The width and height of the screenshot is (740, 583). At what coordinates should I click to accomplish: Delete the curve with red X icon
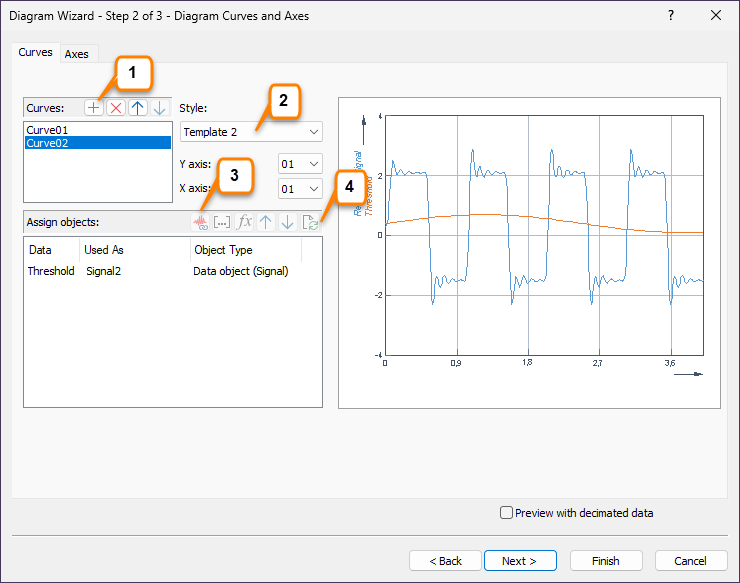coord(116,108)
